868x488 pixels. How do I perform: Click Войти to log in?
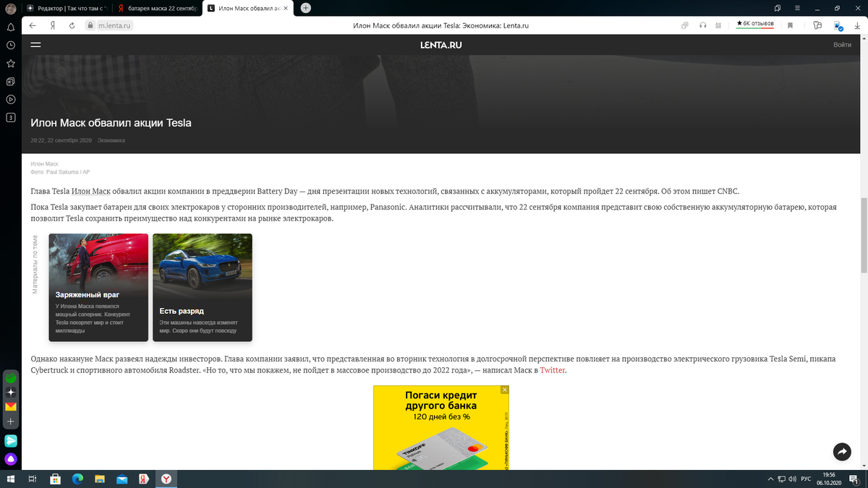(x=842, y=45)
